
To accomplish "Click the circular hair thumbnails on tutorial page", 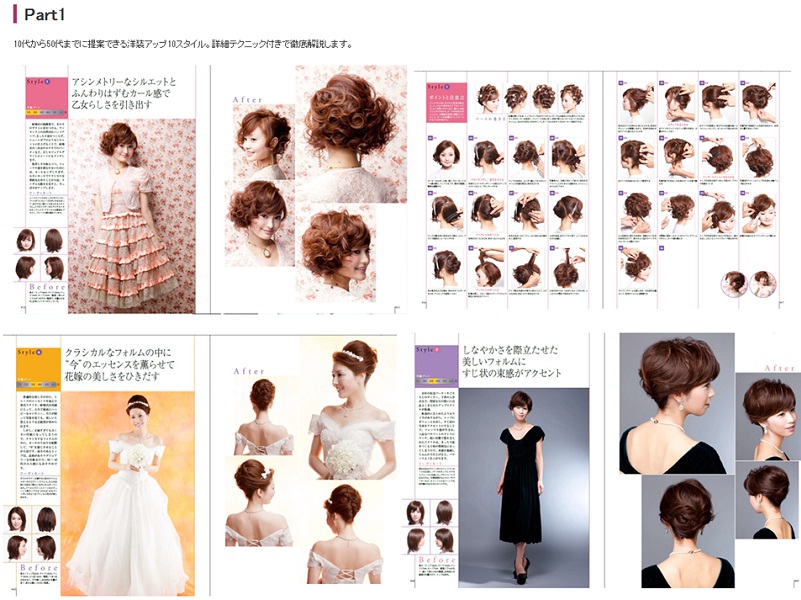I will [x=747, y=282].
